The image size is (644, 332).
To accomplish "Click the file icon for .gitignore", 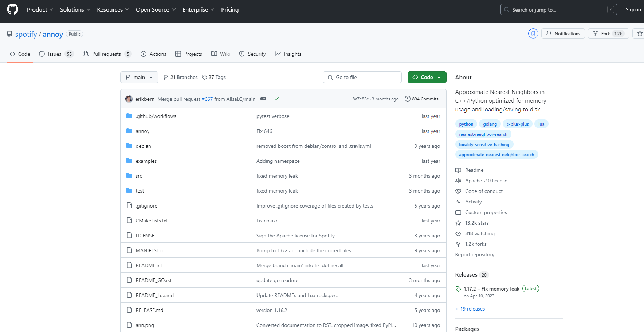I will click(x=129, y=205).
